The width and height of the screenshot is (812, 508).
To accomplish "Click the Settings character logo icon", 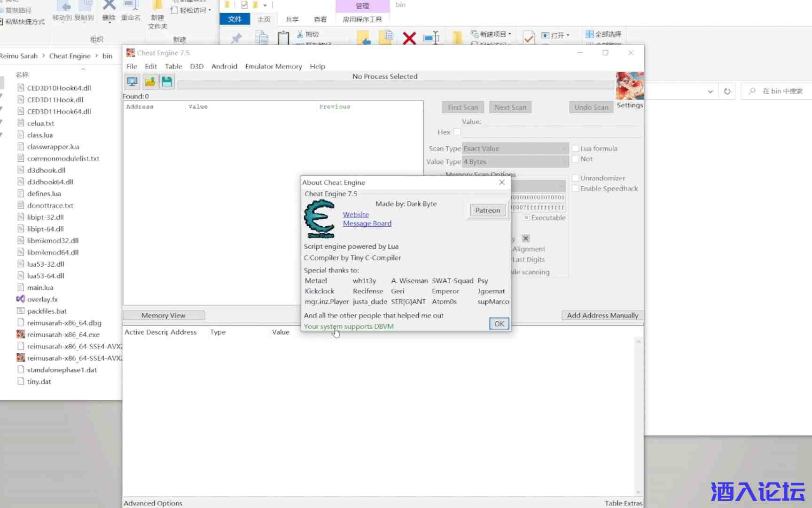I will click(629, 86).
